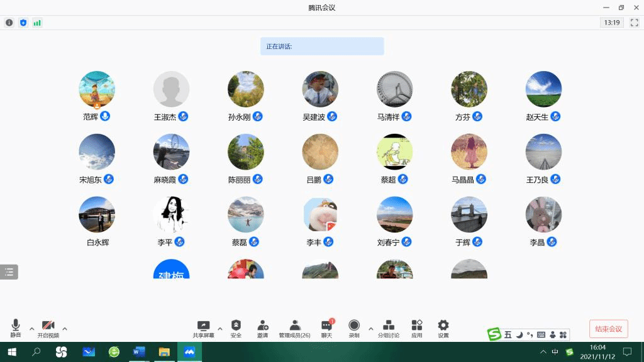Screen dimensions: 644x362
Task: Toggle the 录制 recording button
Action: pos(354,328)
